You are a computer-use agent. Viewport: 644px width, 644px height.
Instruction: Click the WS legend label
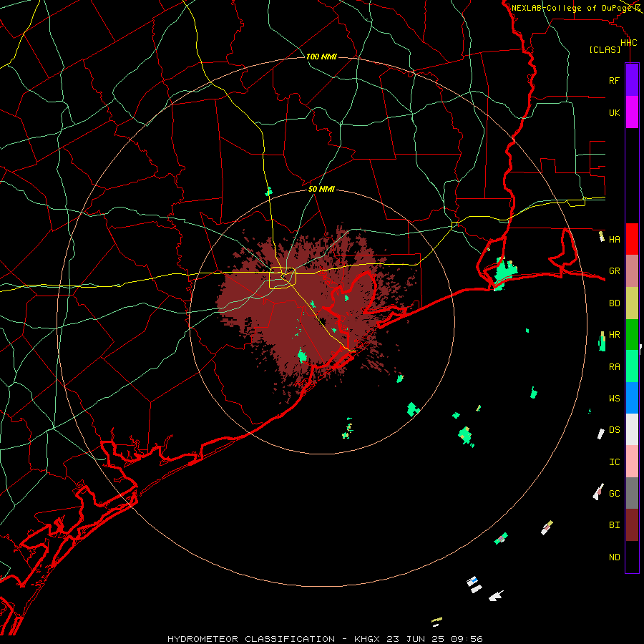click(614, 398)
